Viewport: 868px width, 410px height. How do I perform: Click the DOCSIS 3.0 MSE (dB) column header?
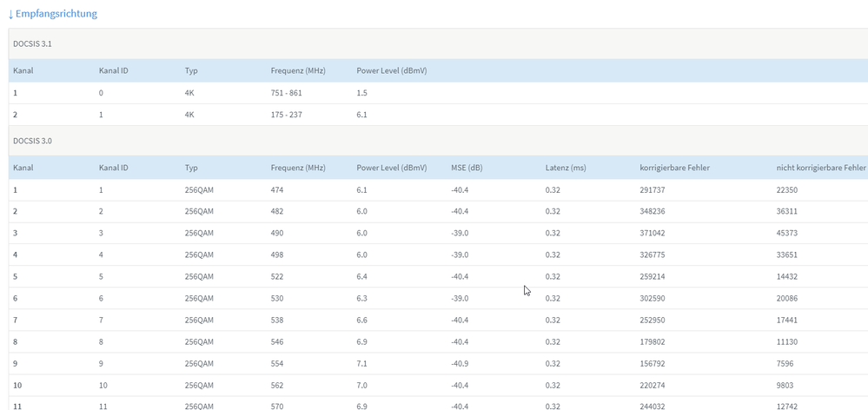(x=467, y=167)
